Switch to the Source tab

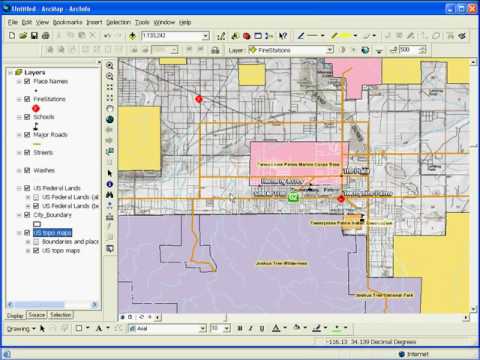37,315
